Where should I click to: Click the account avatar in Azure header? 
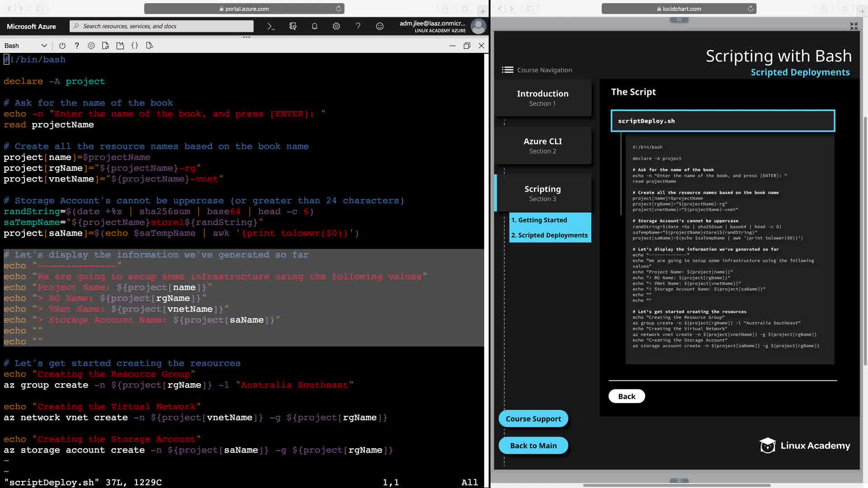point(478,26)
